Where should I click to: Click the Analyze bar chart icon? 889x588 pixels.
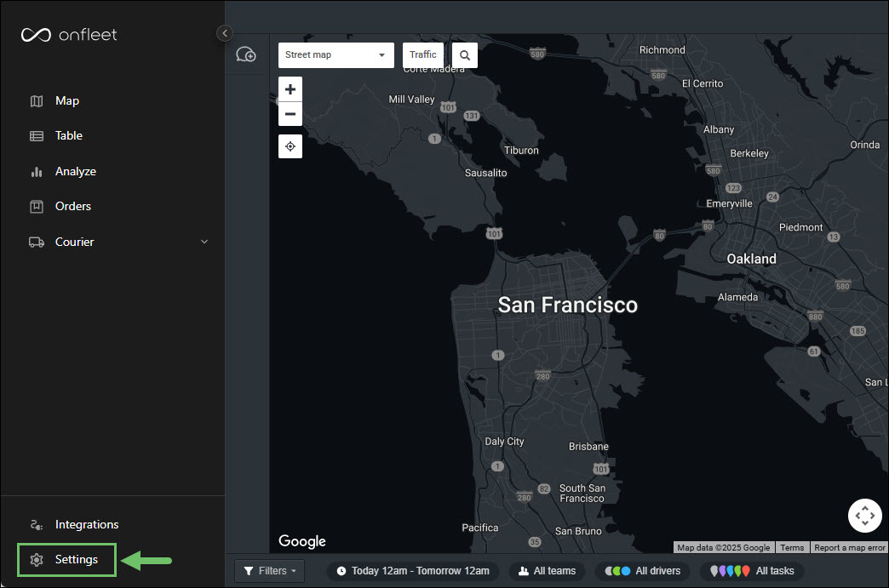pyautogui.click(x=37, y=172)
